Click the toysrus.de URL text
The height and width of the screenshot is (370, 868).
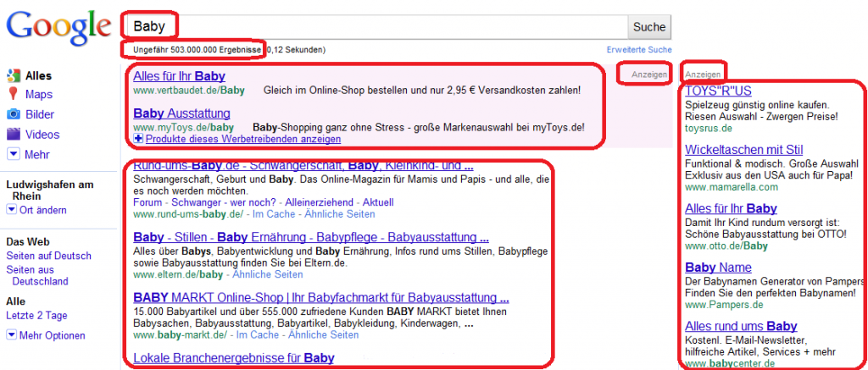coord(709,129)
